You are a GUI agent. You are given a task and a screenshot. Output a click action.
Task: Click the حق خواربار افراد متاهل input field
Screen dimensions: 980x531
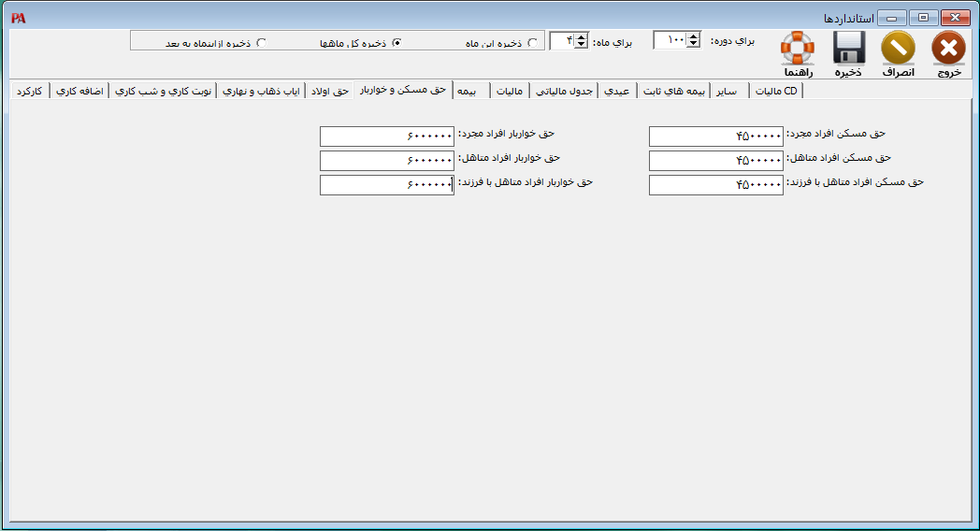click(386, 161)
